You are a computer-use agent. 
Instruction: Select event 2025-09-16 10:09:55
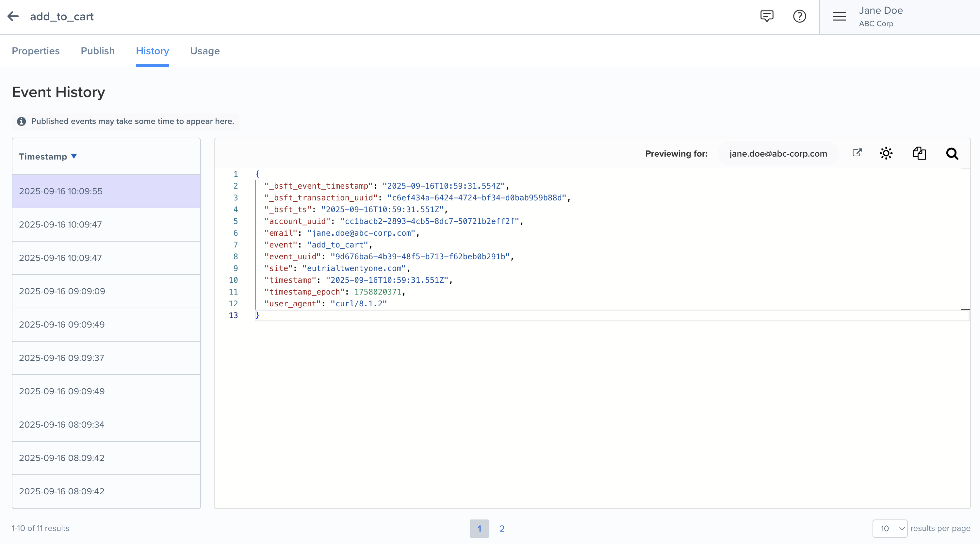click(x=106, y=191)
